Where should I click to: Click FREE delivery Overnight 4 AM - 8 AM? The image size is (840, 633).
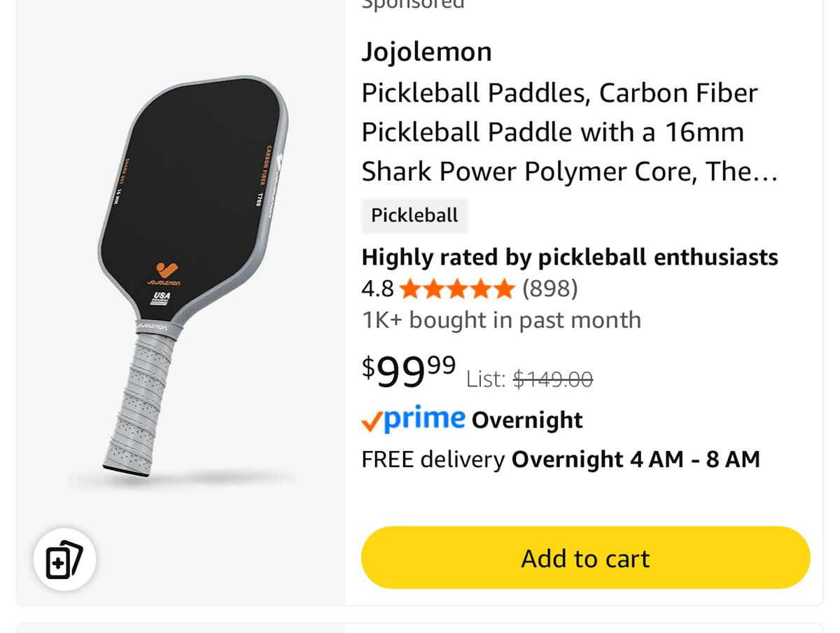561,459
